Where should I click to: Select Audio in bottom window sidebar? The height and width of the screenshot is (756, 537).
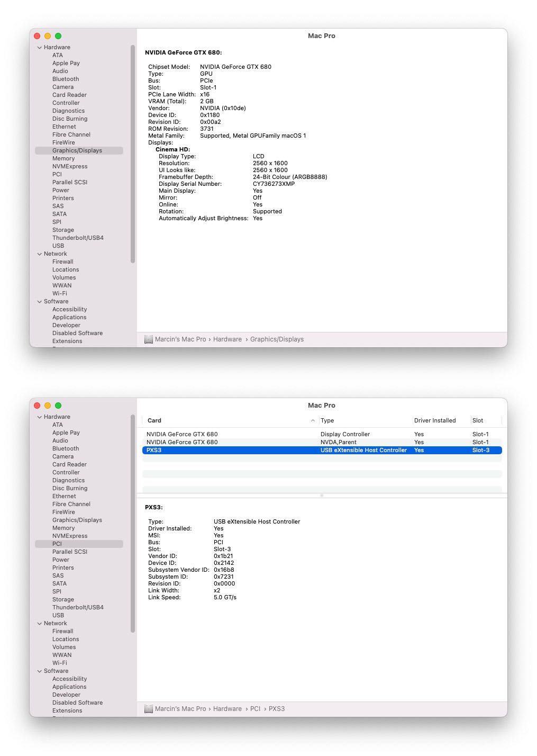pos(60,440)
